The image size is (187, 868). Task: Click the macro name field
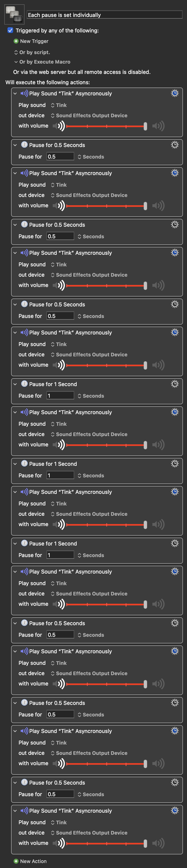pos(104,15)
